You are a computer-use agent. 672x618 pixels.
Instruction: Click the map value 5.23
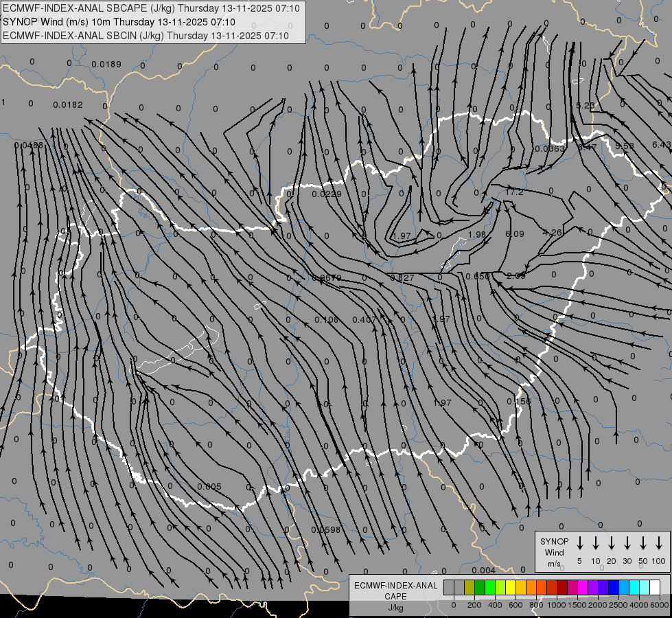pyautogui.click(x=586, y=106)
